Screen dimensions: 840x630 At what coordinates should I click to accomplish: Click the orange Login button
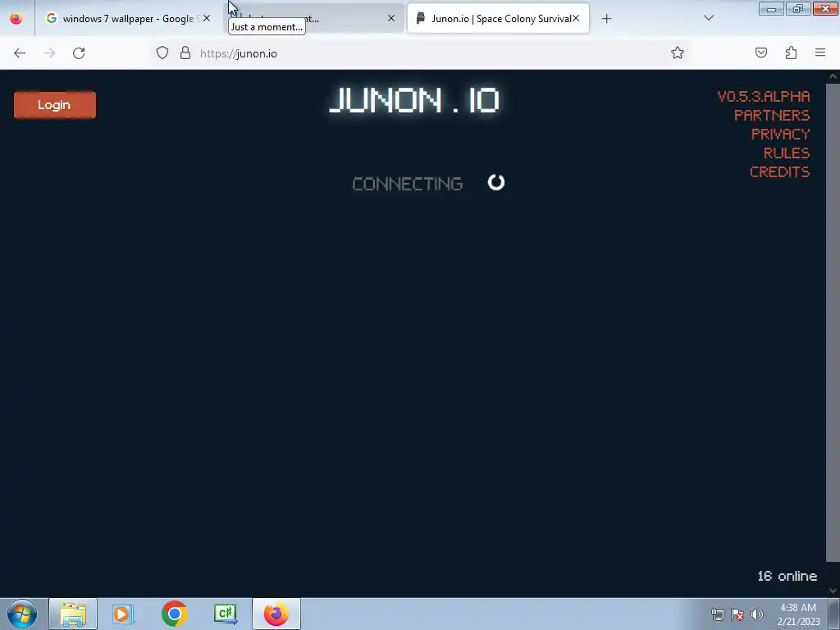(55, 104)
